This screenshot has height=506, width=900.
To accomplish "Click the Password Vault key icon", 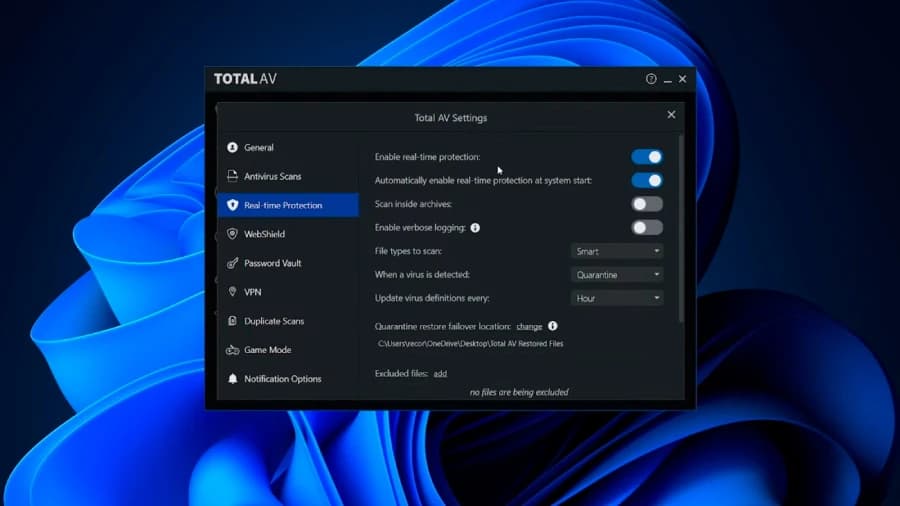I will tap(232, 263).
